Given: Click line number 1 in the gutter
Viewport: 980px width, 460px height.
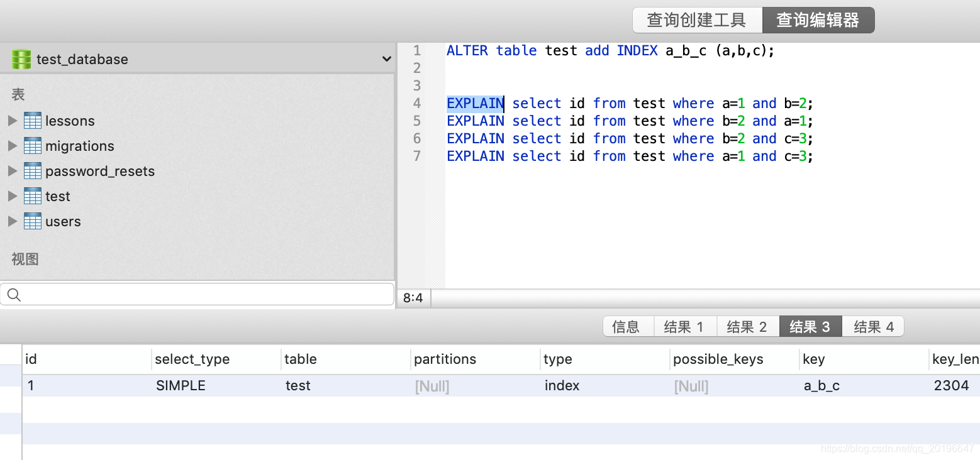Looking at the screenshot, I should [x=417, y=50].
